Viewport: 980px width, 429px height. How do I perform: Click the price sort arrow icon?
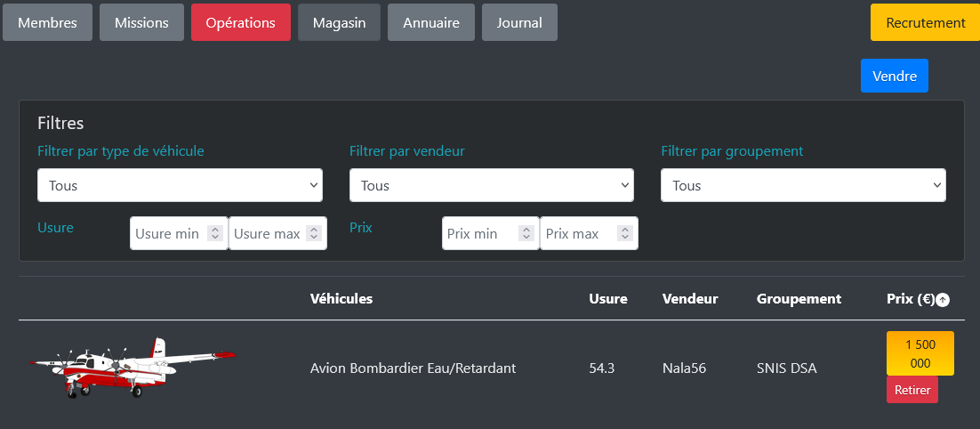coord(943,300)
